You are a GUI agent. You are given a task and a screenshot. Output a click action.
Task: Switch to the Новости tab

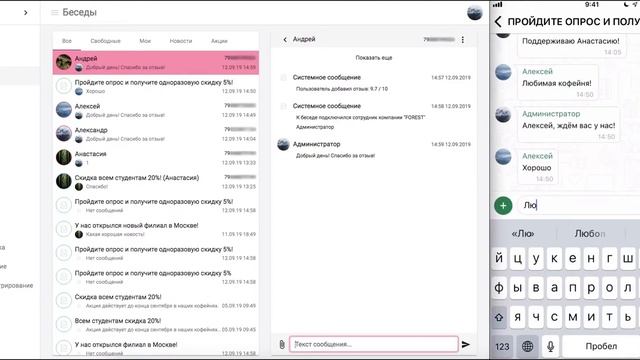click(x=181, y=41)
